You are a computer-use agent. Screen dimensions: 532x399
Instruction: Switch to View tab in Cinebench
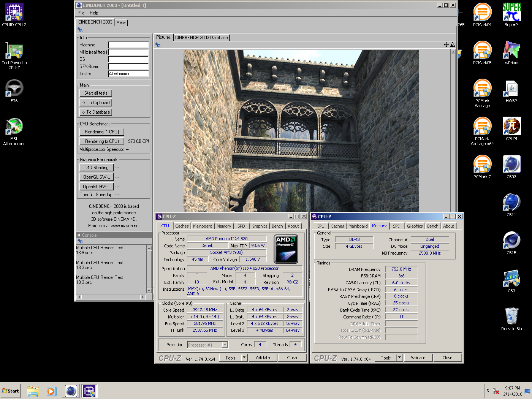[121, 22]
